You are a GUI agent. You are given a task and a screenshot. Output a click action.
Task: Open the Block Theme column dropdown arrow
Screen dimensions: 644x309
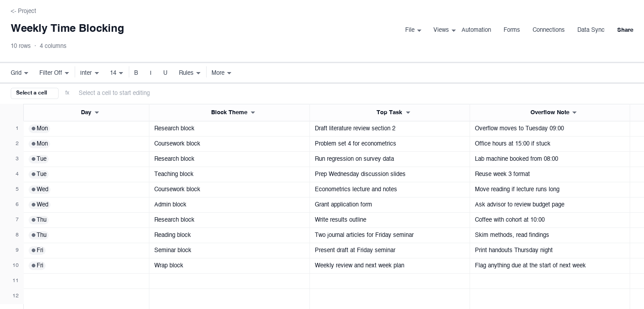coord(253,113)
